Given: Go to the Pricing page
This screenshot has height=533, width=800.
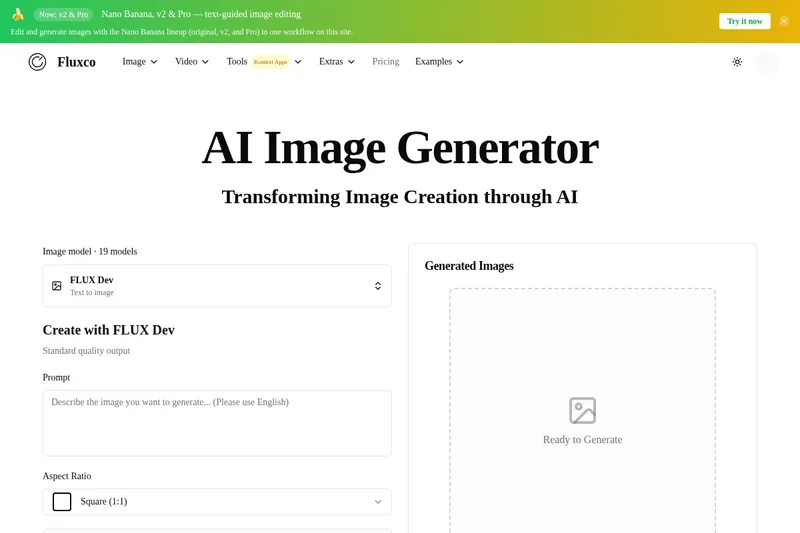Looking at the screenshot, I should click(385, 62).
